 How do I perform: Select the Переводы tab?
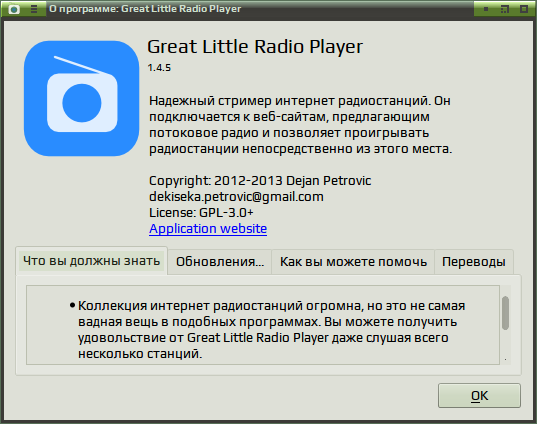(x=474, y=262)
